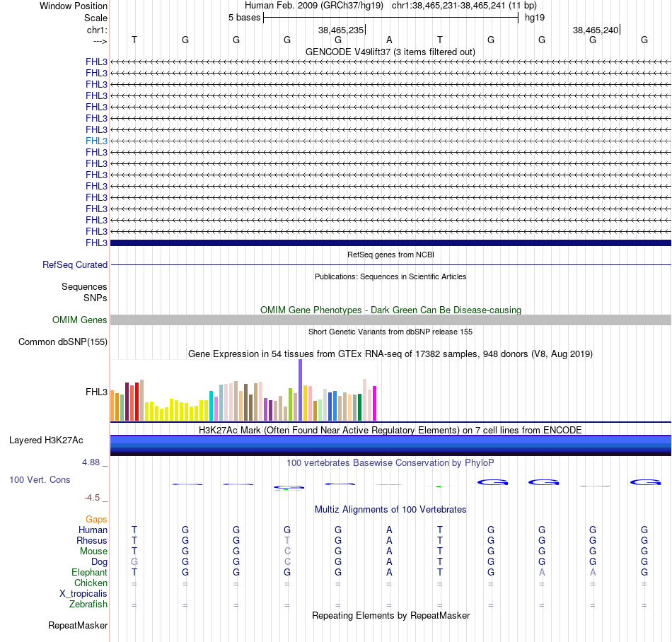Click the 100 Vert. Cons label
Image resolution: width=672 pixels, height=642 pixels.
40,479
